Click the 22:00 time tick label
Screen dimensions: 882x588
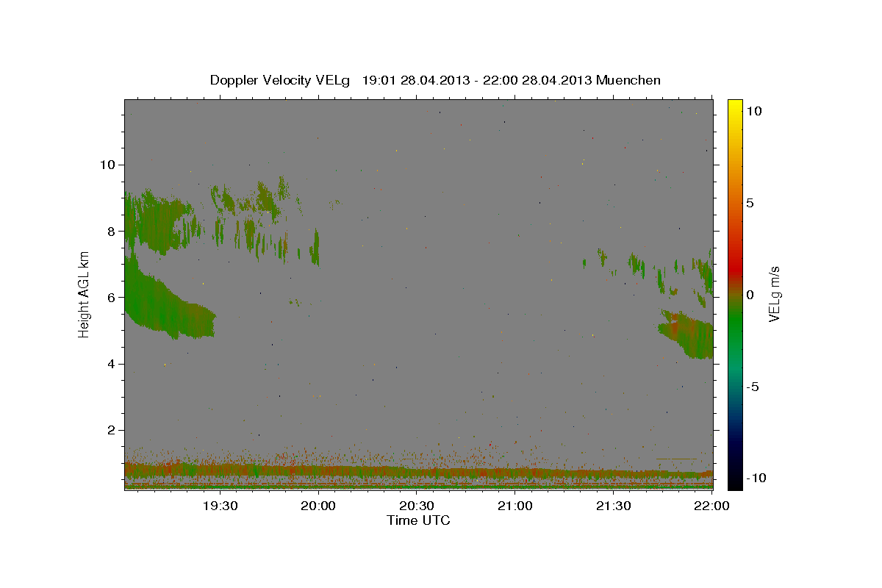tap(711, 506)
